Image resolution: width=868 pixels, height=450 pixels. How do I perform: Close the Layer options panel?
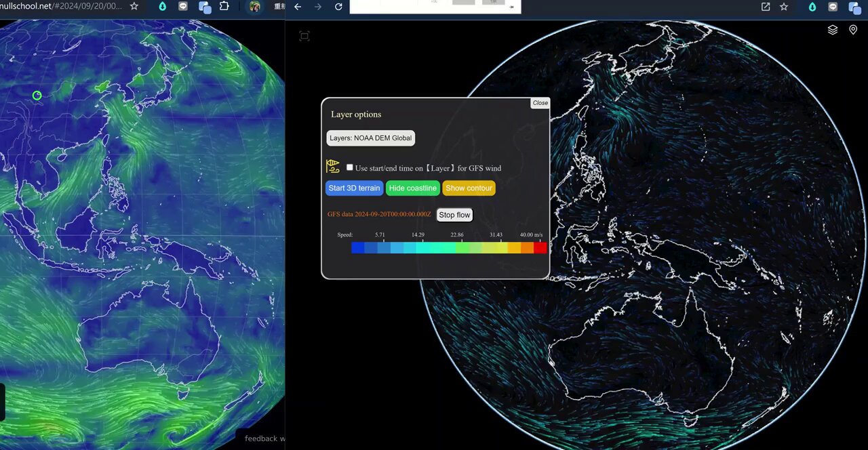[540, 103]
